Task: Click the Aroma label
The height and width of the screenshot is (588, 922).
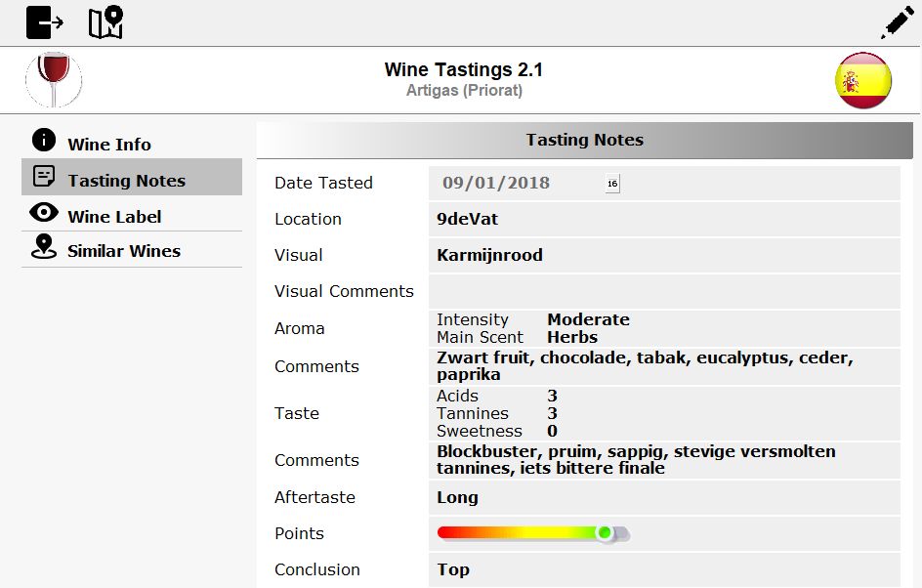Action: (299, 328)
